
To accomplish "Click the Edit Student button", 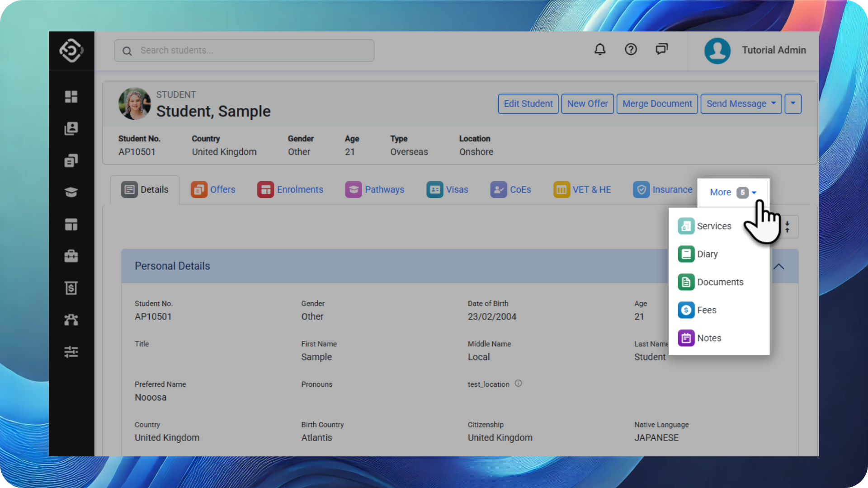I will [x=528, y=104].
